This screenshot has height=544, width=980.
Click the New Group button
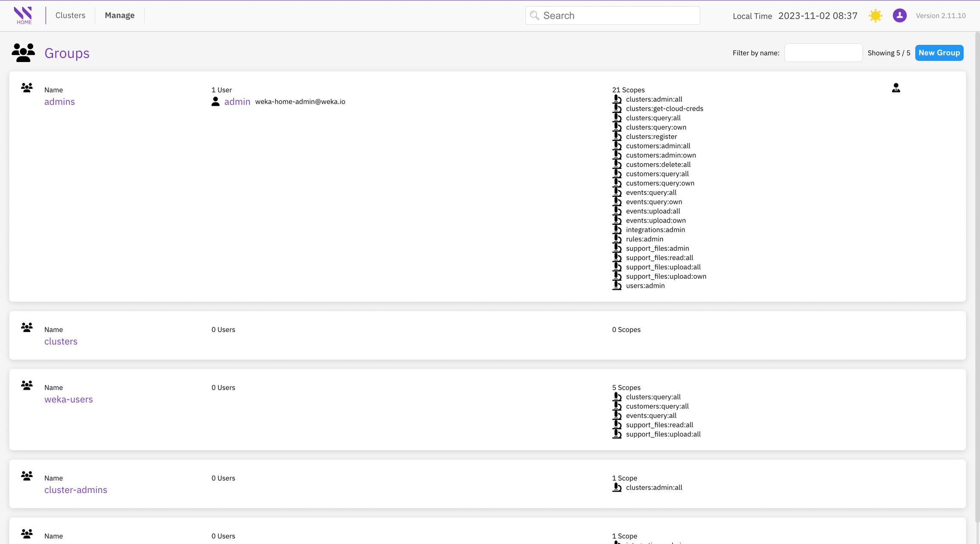pyautogui.click(x=939, y=53)
